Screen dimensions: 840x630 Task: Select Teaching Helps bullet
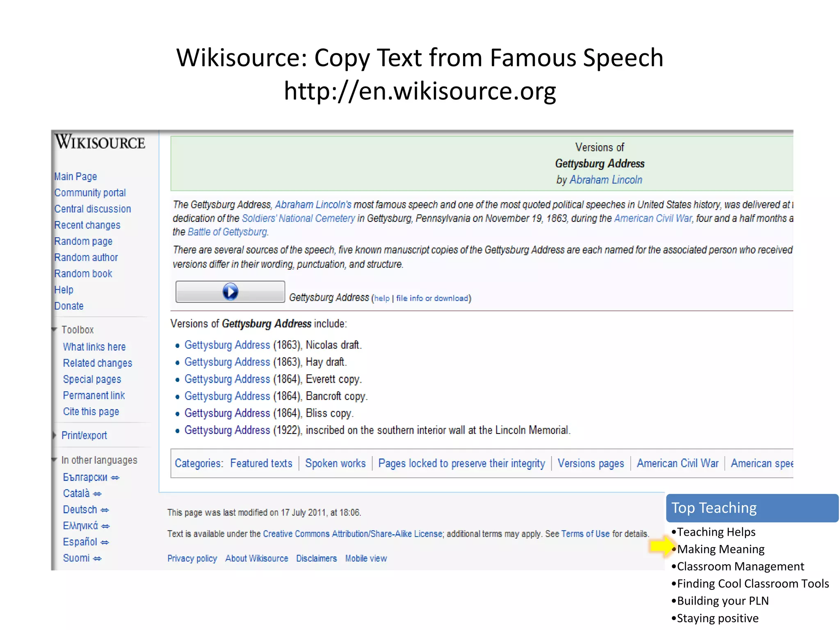[716, 532]
